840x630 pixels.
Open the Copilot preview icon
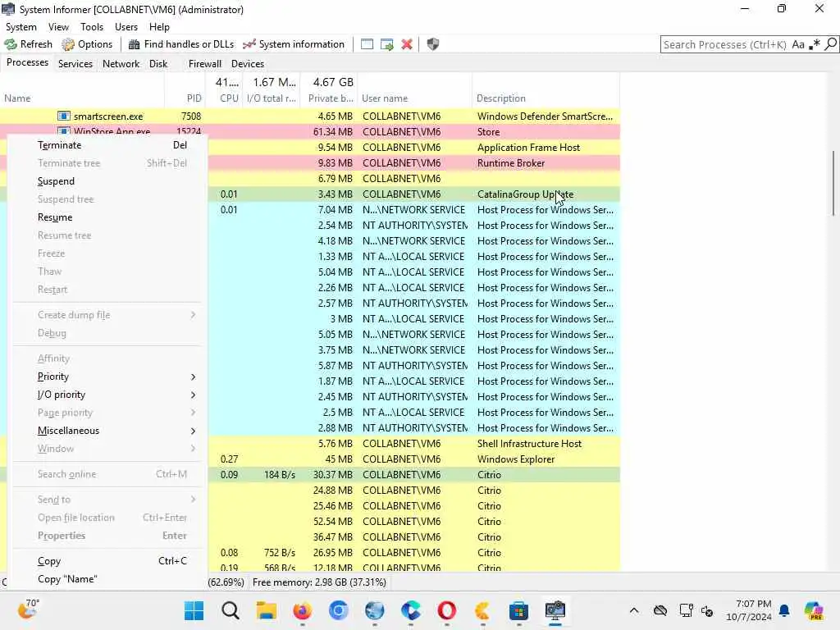coord(815,610)
